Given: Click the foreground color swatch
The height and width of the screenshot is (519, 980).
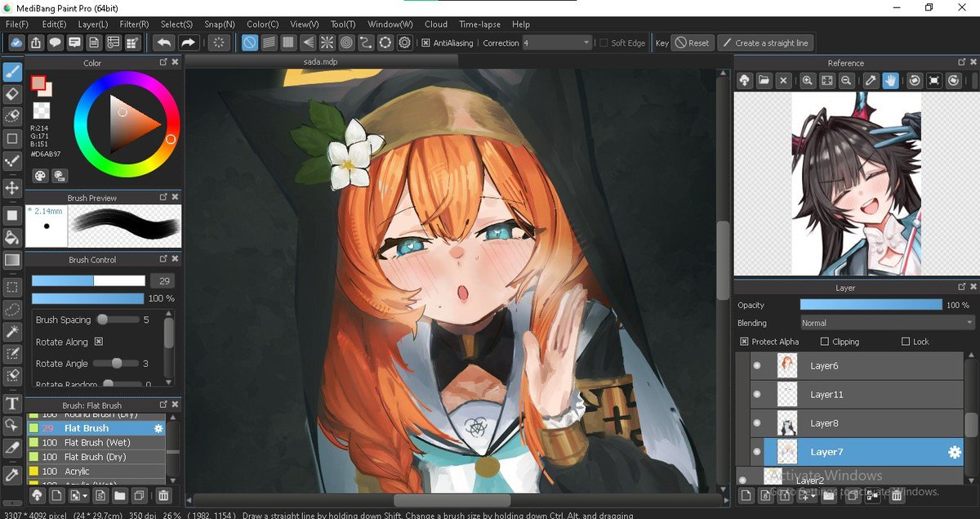Looking at the screenshot, I should click(38, 83).
